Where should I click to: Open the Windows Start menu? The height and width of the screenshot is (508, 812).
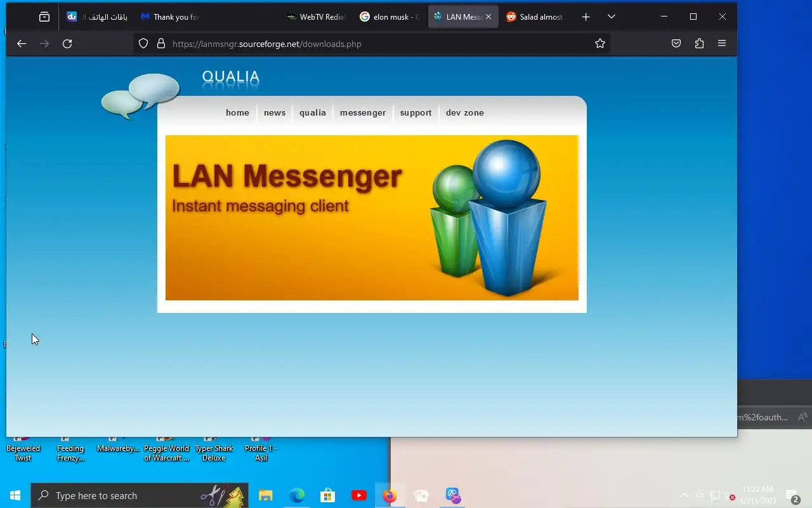[x=15, y=495]
